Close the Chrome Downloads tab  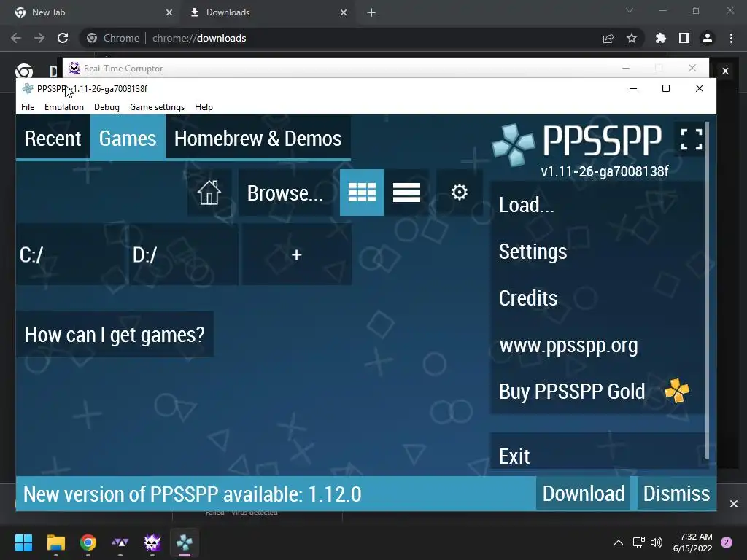tap(344, 12)
